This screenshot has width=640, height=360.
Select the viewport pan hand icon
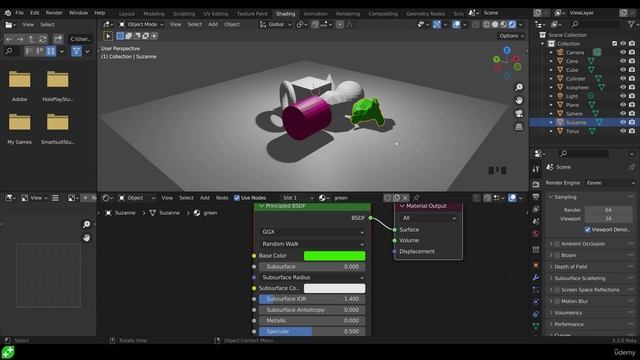(519, 100)
